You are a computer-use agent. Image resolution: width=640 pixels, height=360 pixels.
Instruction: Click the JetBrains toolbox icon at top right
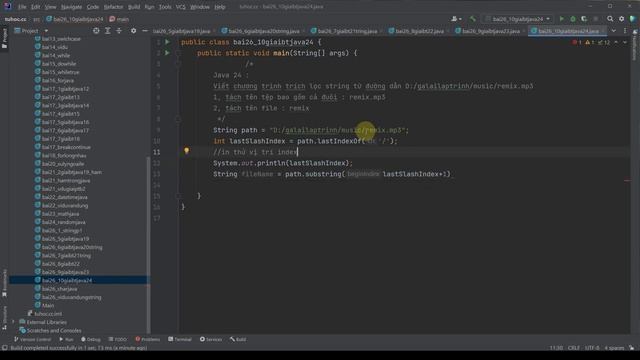click(633, 19)
